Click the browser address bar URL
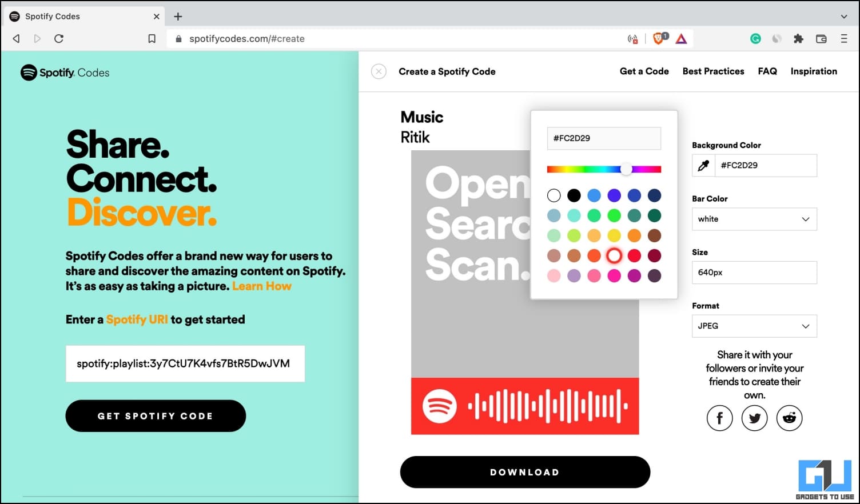Viewport: 860px width, 504px height. pyautogui.click(x=247, y=39)
